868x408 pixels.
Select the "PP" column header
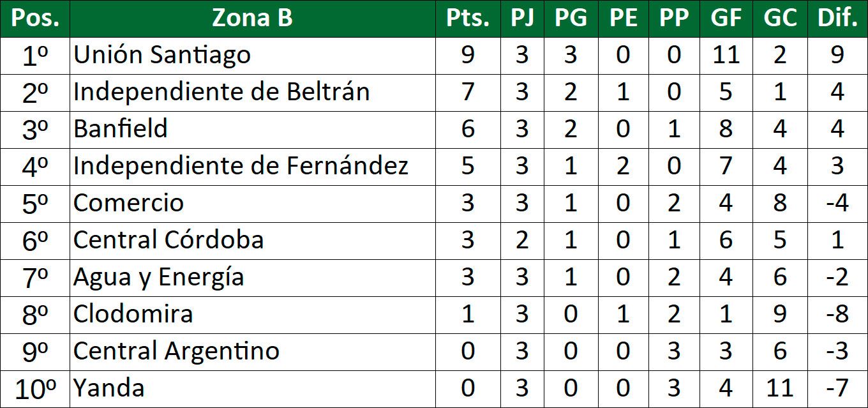[674, 19]
